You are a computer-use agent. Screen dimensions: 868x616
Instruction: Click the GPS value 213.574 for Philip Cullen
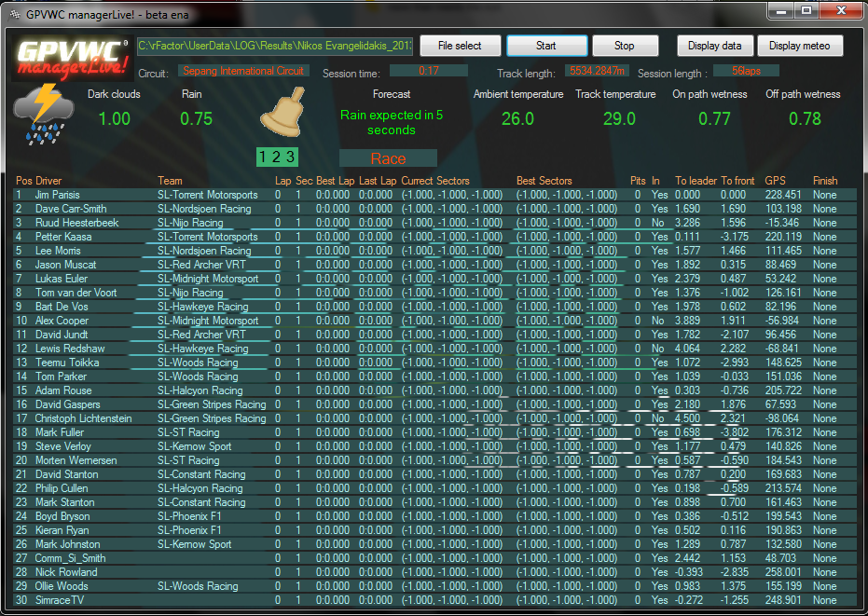tap(783, 488)
